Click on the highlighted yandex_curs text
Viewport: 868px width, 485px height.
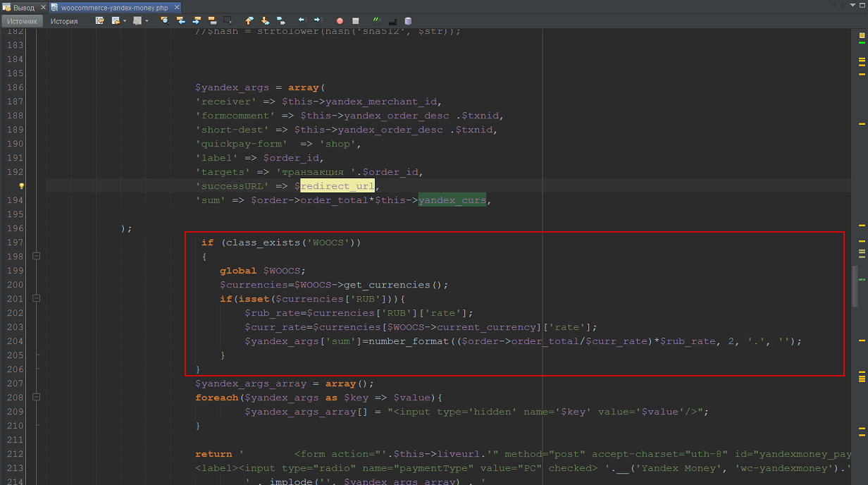click(452, 200)
